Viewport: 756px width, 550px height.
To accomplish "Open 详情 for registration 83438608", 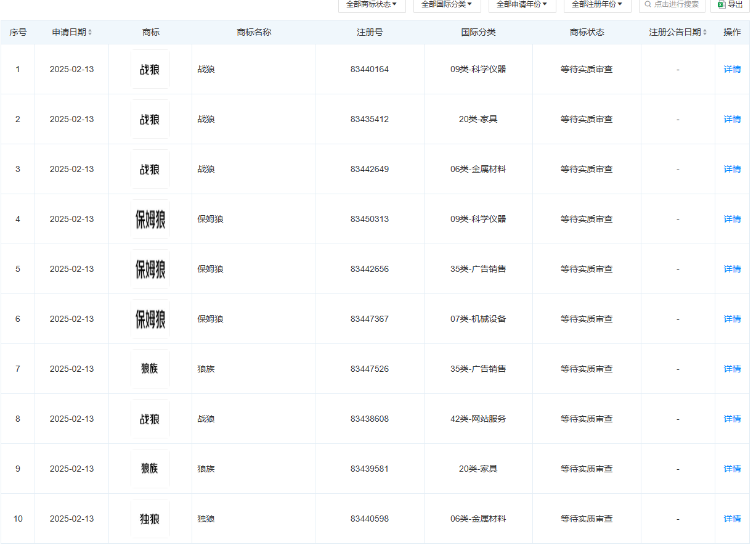I will [x=732, y=419].
